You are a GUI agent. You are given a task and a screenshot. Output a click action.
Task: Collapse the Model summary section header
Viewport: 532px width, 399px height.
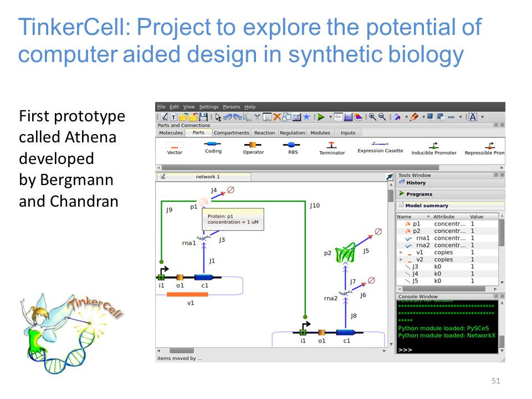click(450, 206)
